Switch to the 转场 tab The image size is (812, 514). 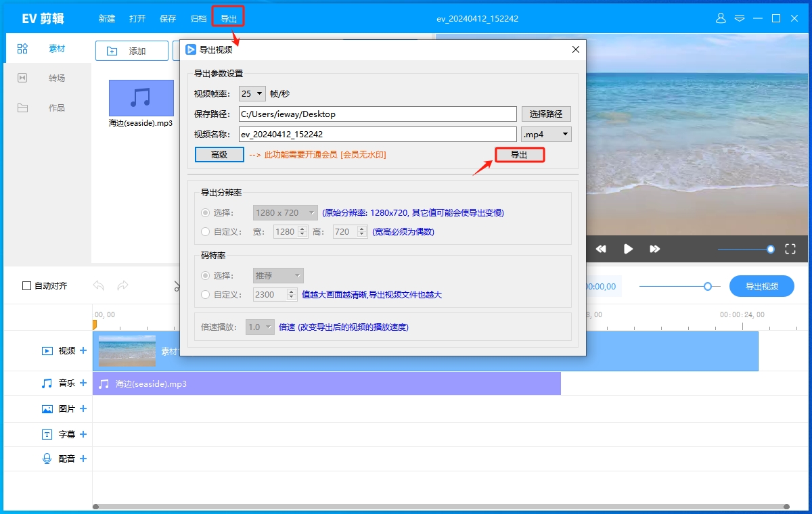pyautogui.click(x=57, y=78)
